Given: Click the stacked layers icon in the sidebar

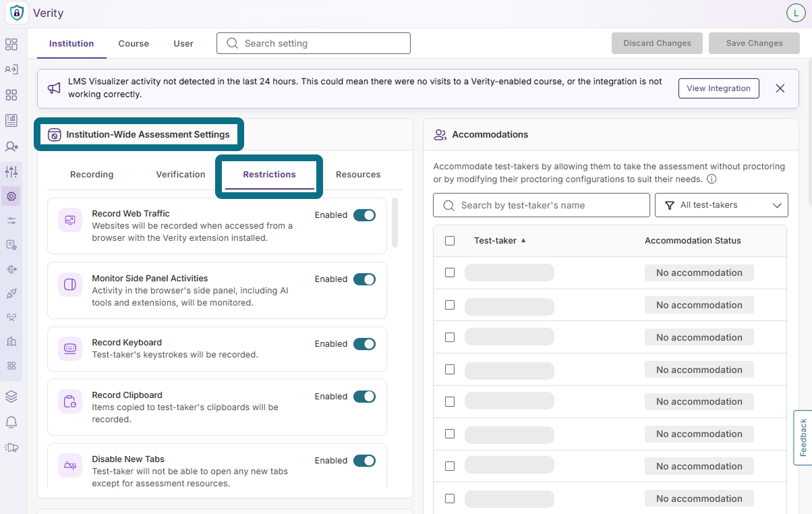Looking at the screenshot, I should [11, 396].
